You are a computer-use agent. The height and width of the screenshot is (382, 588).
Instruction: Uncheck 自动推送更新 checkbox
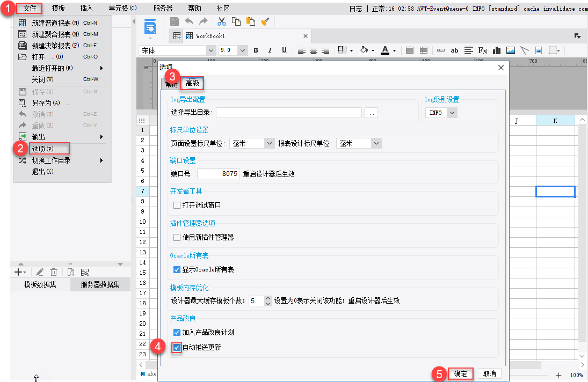(x=177, y=348)
